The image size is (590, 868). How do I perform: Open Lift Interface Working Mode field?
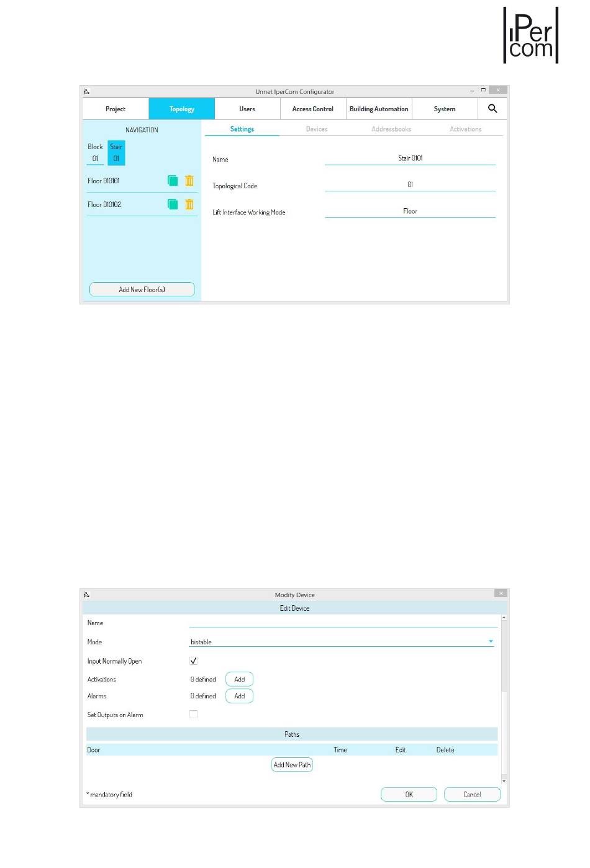[x=410, y=211]
